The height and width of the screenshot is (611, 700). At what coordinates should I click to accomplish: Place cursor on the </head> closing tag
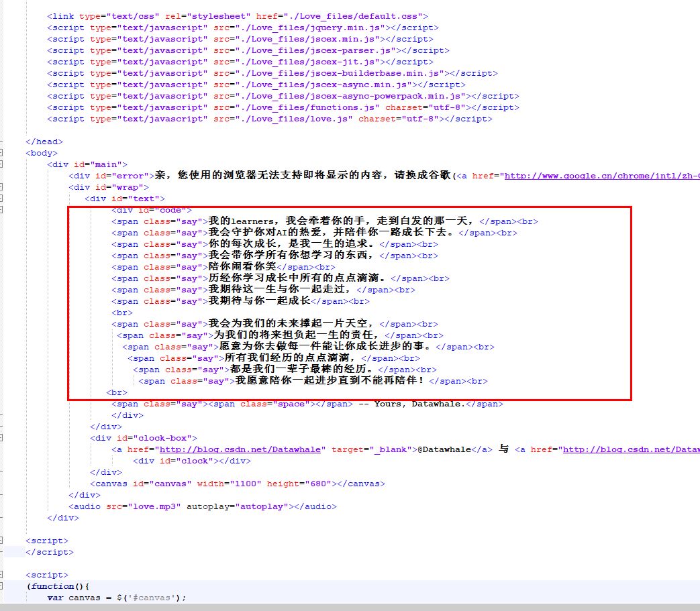point(44,142)
